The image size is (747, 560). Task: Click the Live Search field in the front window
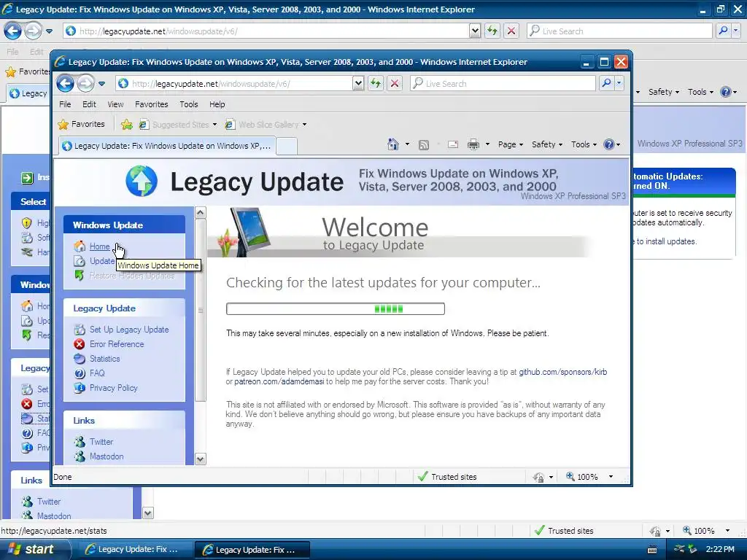pos(503,84)
